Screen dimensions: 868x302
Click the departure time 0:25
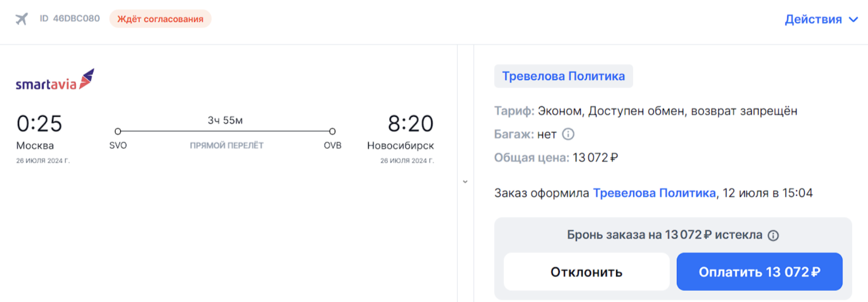pos(39,124)
